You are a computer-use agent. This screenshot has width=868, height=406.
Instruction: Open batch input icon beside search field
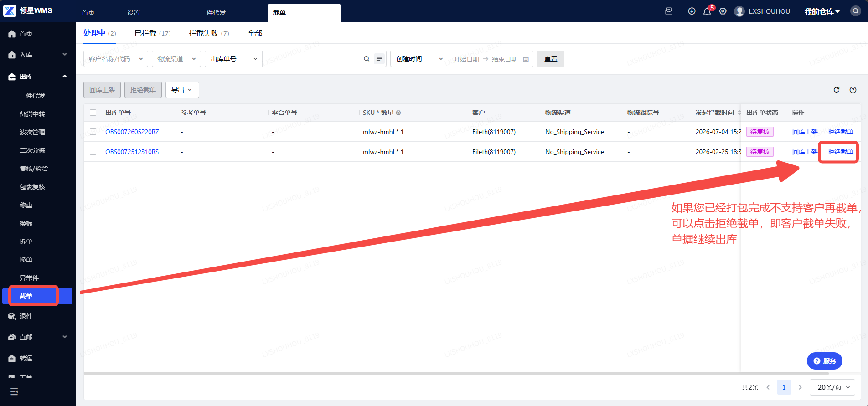(379, 59)
